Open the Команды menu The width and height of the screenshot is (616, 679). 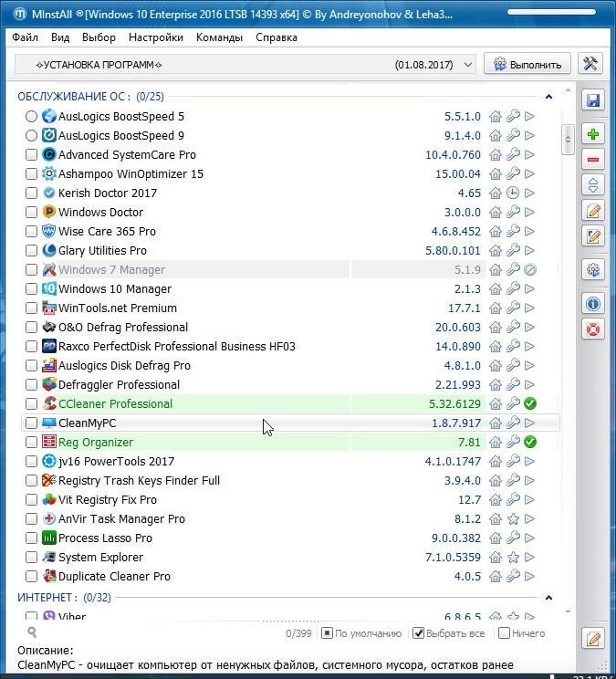click(219, 37)
